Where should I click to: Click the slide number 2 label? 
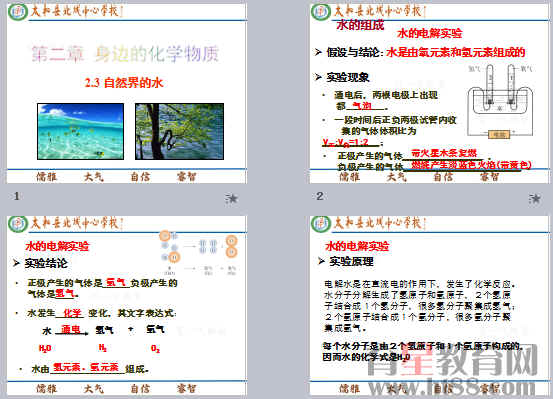click(x=320, y=196)
